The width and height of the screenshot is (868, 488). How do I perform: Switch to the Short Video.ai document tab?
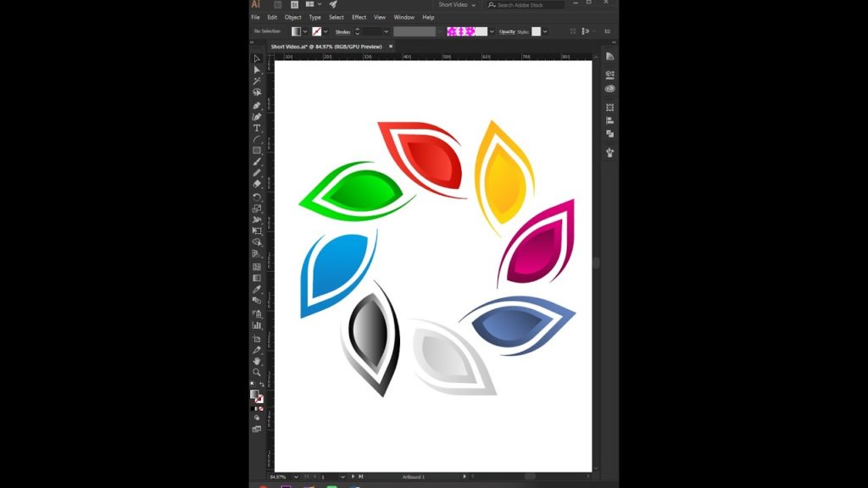tap(326, 46)
